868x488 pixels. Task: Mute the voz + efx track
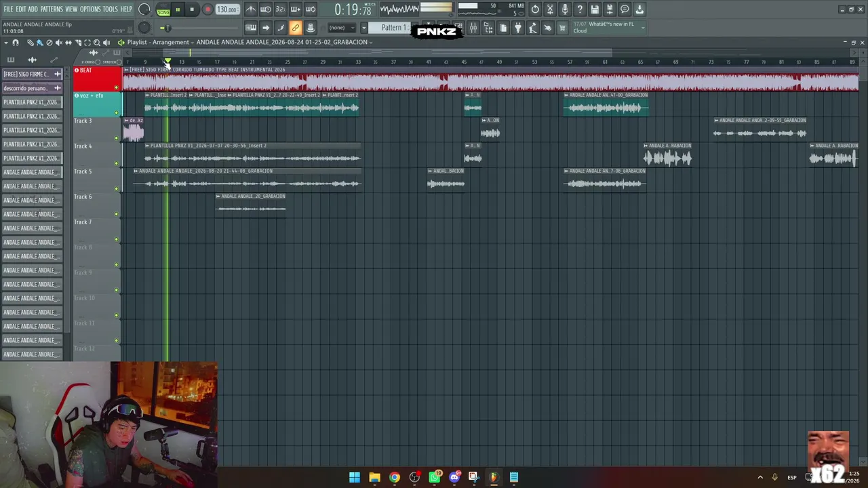click(x=117, y=113)
